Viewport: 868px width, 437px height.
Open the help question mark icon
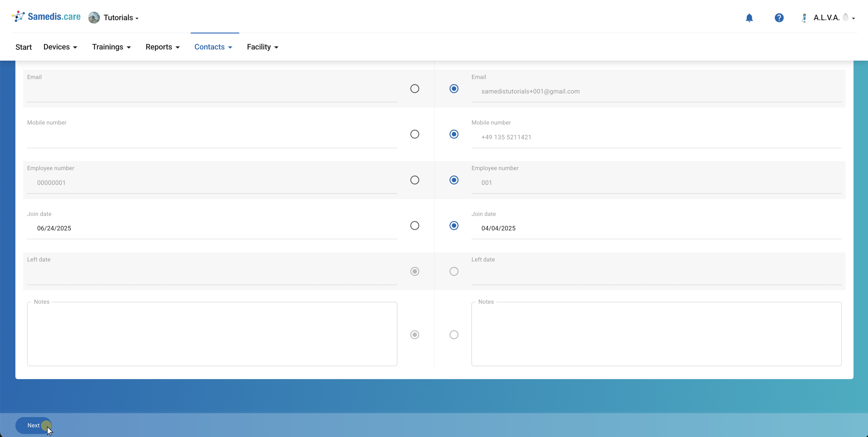pos(779,18)
